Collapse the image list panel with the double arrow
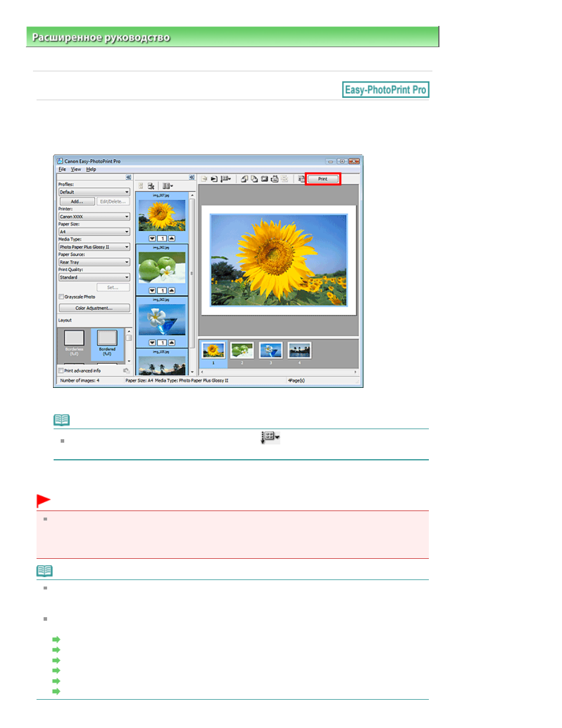The image size is (562, 728). pos(191,177)
